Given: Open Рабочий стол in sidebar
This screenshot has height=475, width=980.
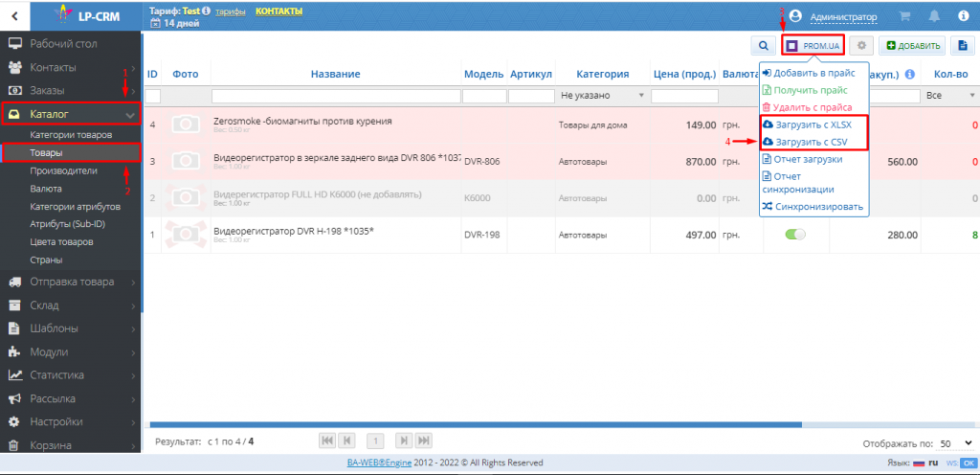Looking at the screenshot, I should coord(71,44).
